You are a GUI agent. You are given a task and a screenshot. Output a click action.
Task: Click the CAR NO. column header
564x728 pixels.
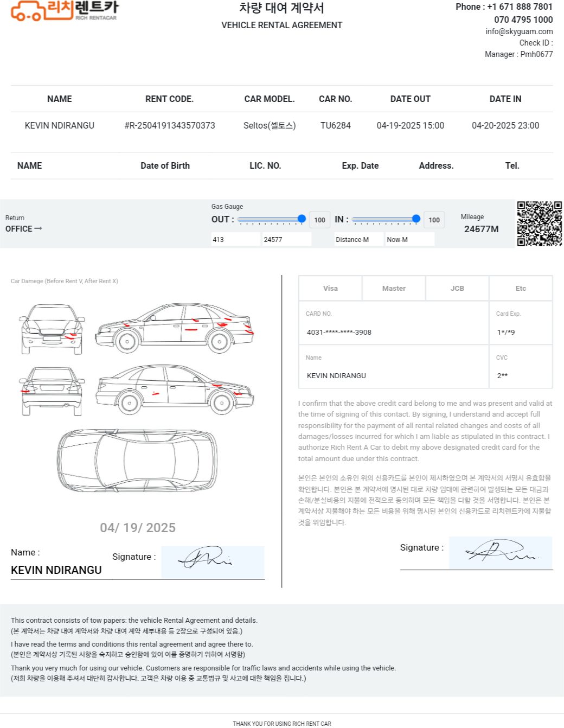pos(336,99)
